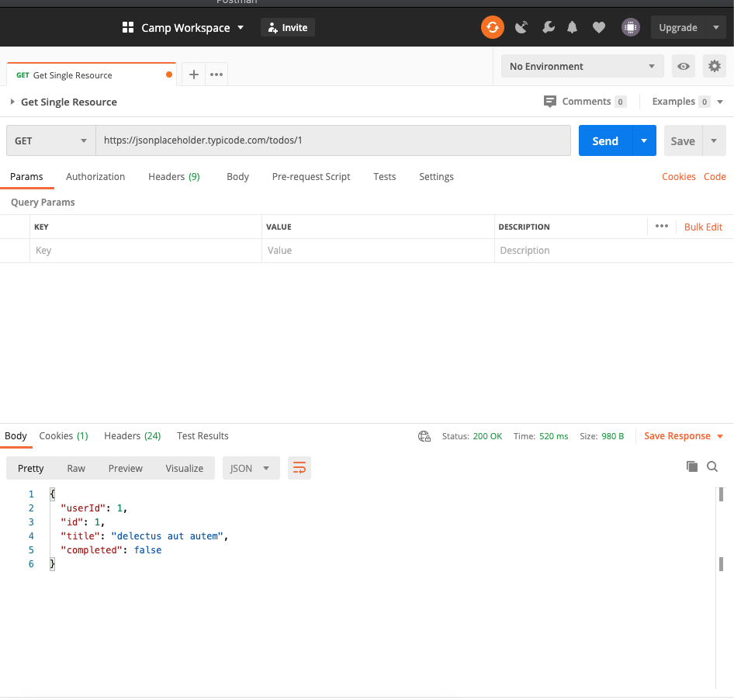Switch to Raw response view
734x700 pixels.
pyautogui.click(x=76, y=468)
